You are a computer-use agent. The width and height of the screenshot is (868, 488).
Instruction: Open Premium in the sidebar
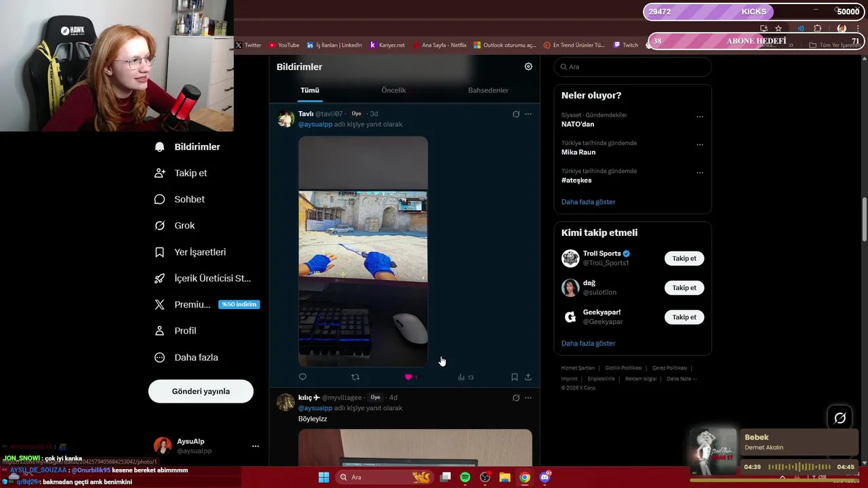click(x=206, y=305)
